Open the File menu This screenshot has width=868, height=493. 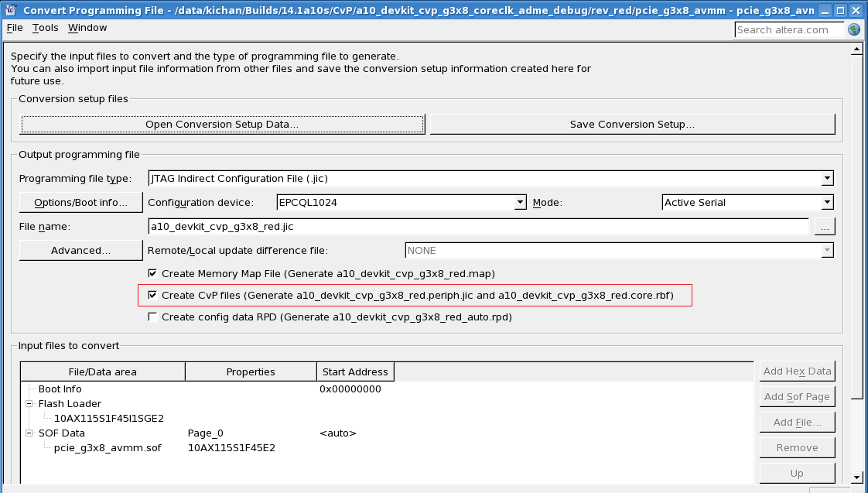pyautogui.click(x=15, y=28)
